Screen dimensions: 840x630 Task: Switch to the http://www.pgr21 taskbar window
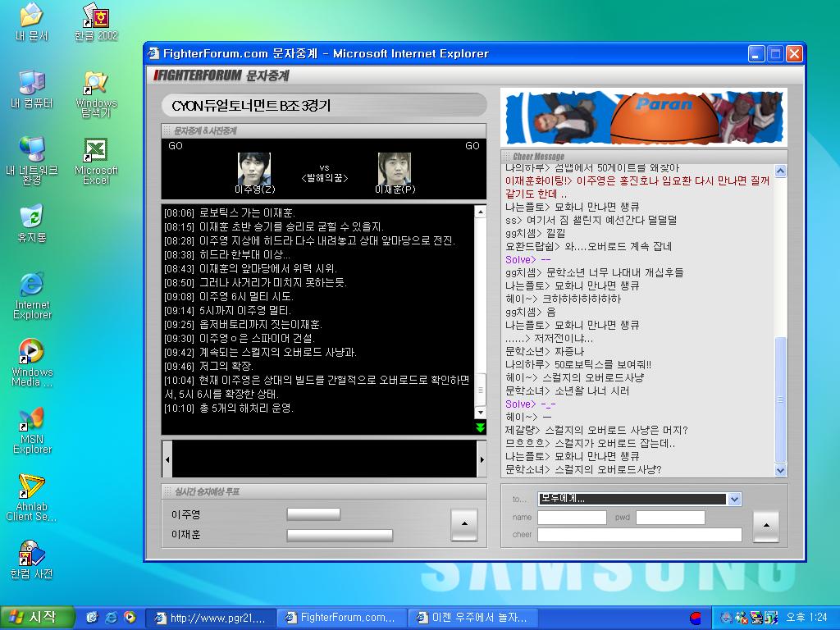pyautogui.click(x=210, y=618)
